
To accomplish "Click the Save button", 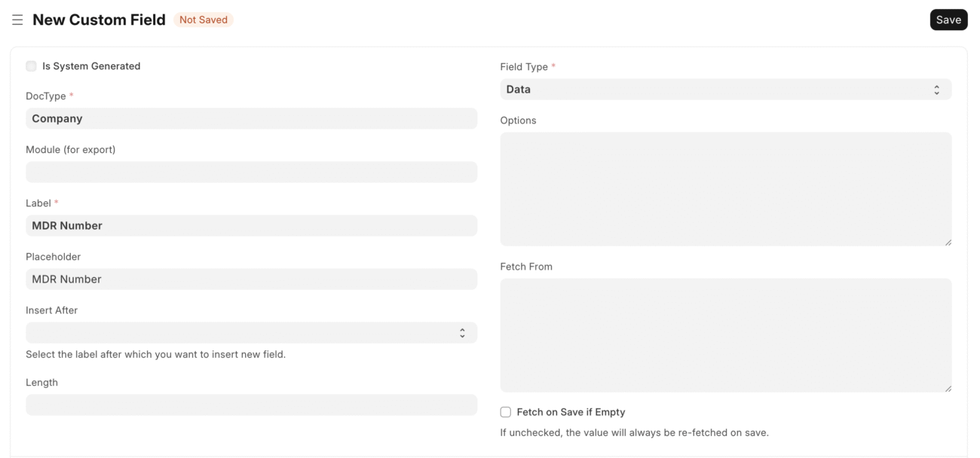I will [x=948, y=20].
